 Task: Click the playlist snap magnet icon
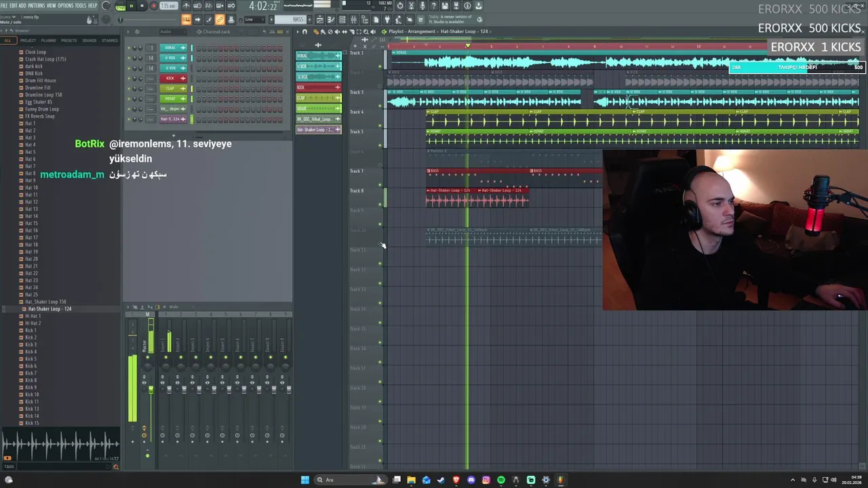[x=304, y=31]
